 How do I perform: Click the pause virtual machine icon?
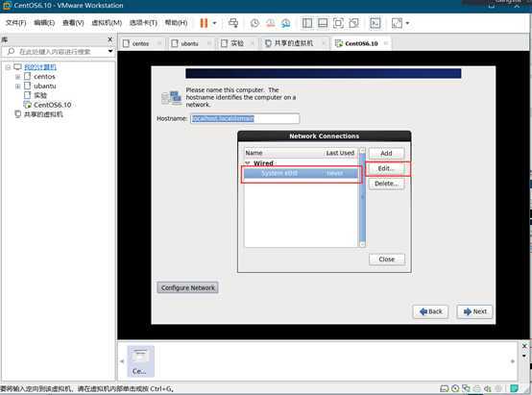(204, 23)
